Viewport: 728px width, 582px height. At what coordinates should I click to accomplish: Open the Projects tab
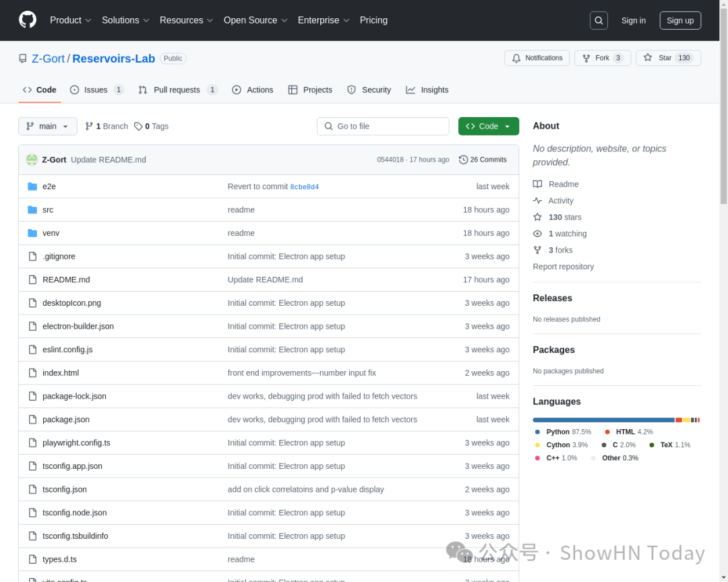310,90
